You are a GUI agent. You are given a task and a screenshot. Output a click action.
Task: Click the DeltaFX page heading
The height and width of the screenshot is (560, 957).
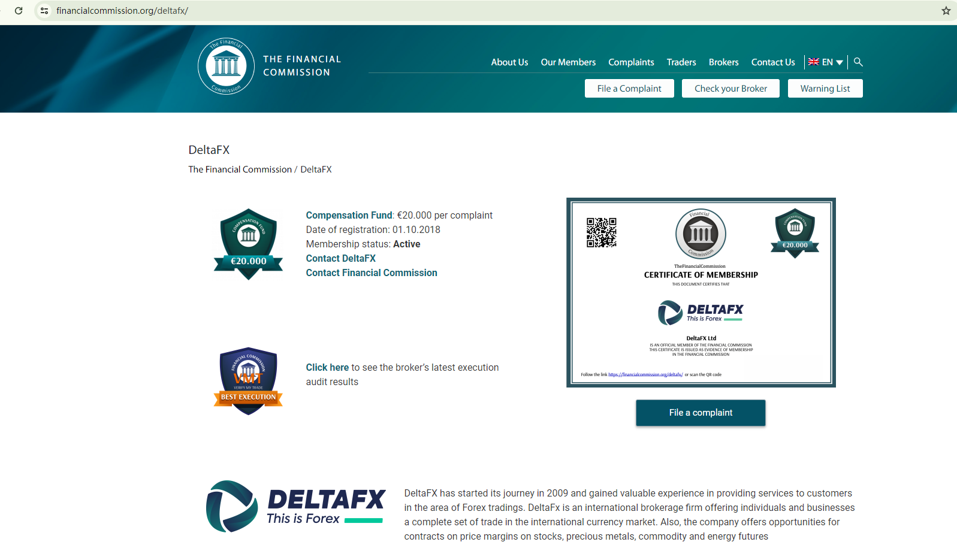209,150
